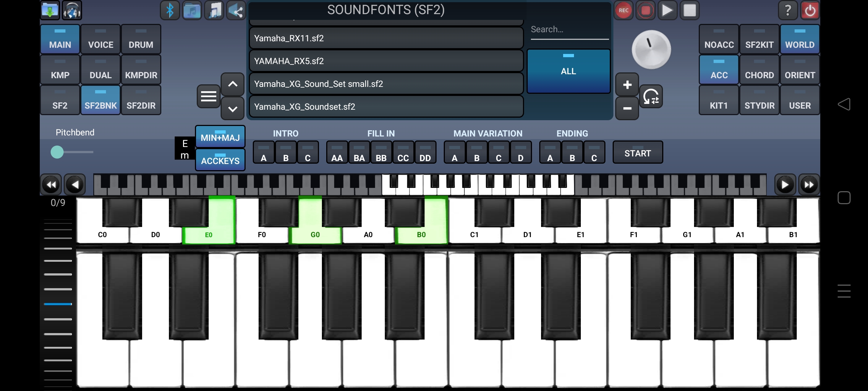Toggle the MIN+MAJ chord mode
Image resolution: width=868 pixels, height=391 pixels.
pyautogui.click(x=220, y=137)
